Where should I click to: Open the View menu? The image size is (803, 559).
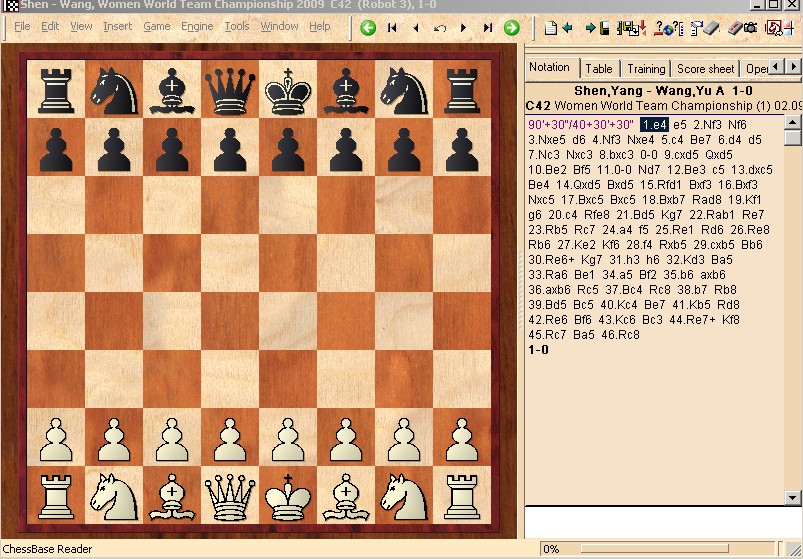(81, 26)
